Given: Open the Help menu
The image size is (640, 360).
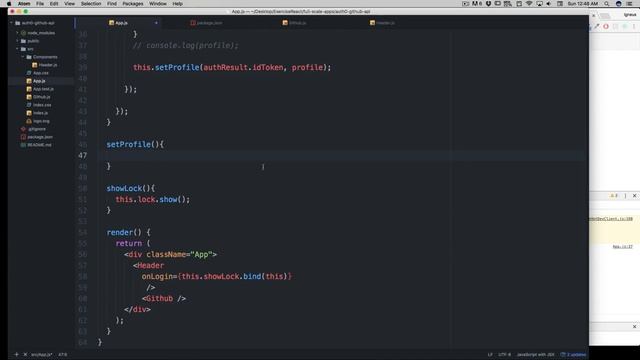Looking at the screenshot, I should click(178, 4).
